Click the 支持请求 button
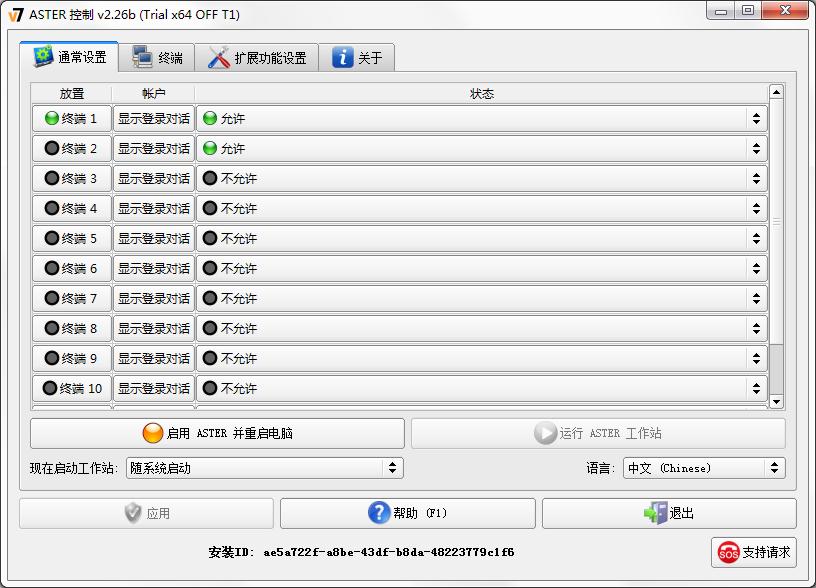This screenshot has width=816, height=588. [x=754, y=553]
